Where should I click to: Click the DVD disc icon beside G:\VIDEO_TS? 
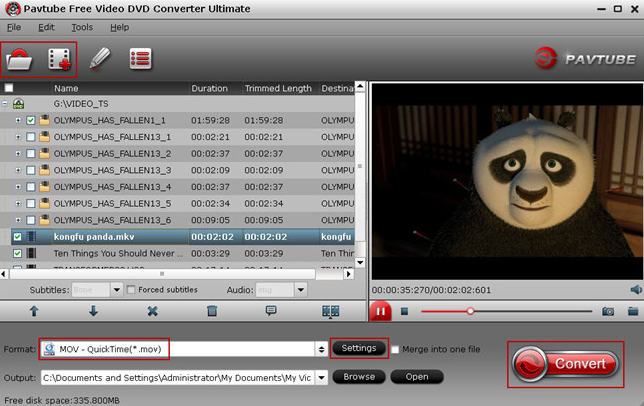pos(18,103)
